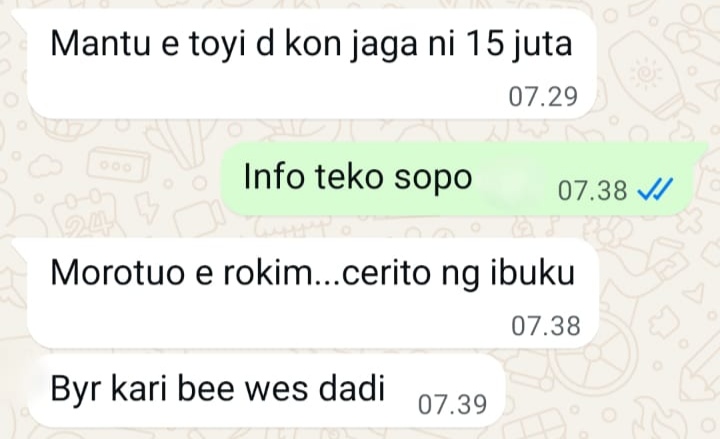Viewport: 720px width, 439px height.
Task: Select the green "Info teko sopo" message
Action: coord(464,179)
